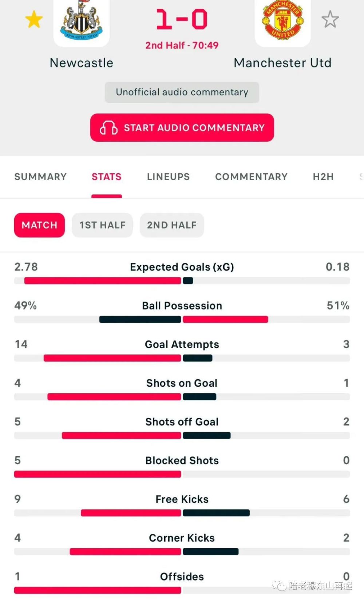Image resolution: width=364 pixels, height=602 pixels.
Task: Open the H2H tab
Action: pyautogui.click(x=323, y=177)
